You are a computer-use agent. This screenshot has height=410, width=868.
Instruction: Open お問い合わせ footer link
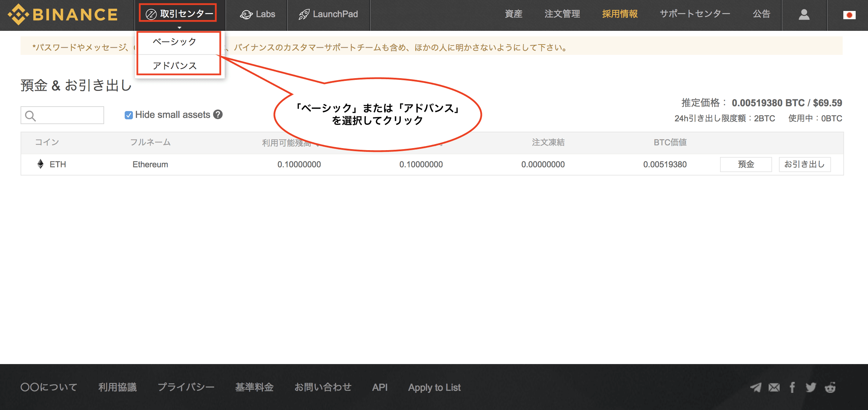[x=323, y=387]
